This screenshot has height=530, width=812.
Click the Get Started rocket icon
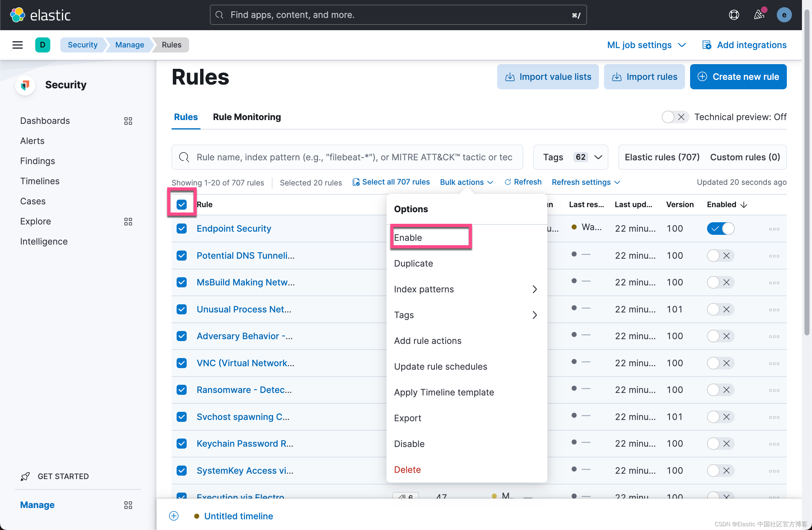point(25,477)
